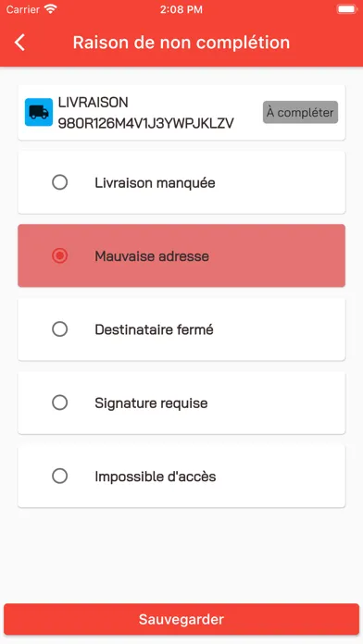
Task: Tap the 2:08 PM clock
Action: point(181,9)
